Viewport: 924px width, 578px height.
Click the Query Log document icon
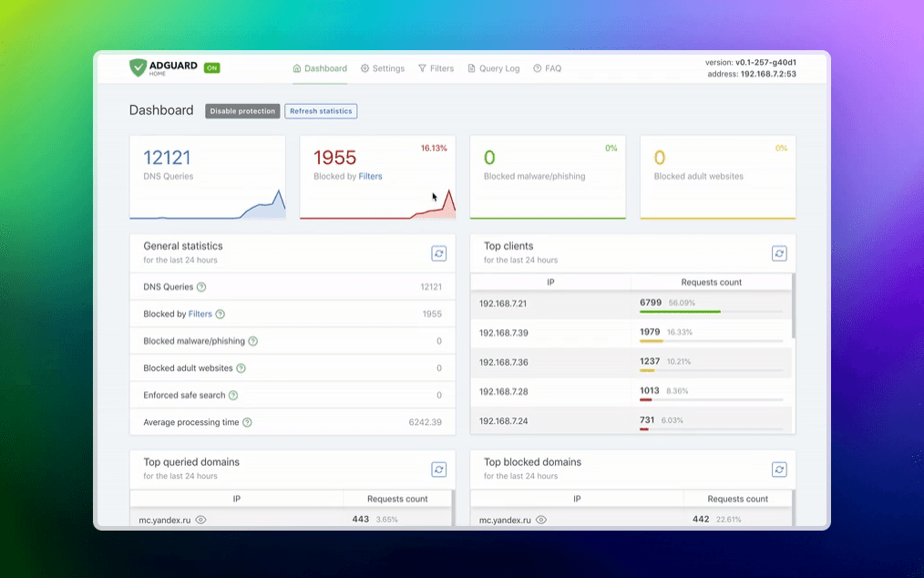(x=471, y=67)
